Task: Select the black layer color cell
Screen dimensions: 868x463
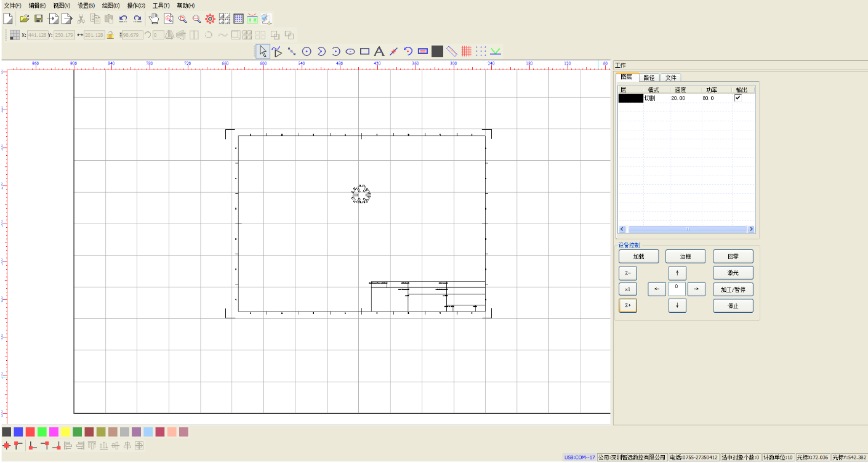Action: [x=630, y=98]
